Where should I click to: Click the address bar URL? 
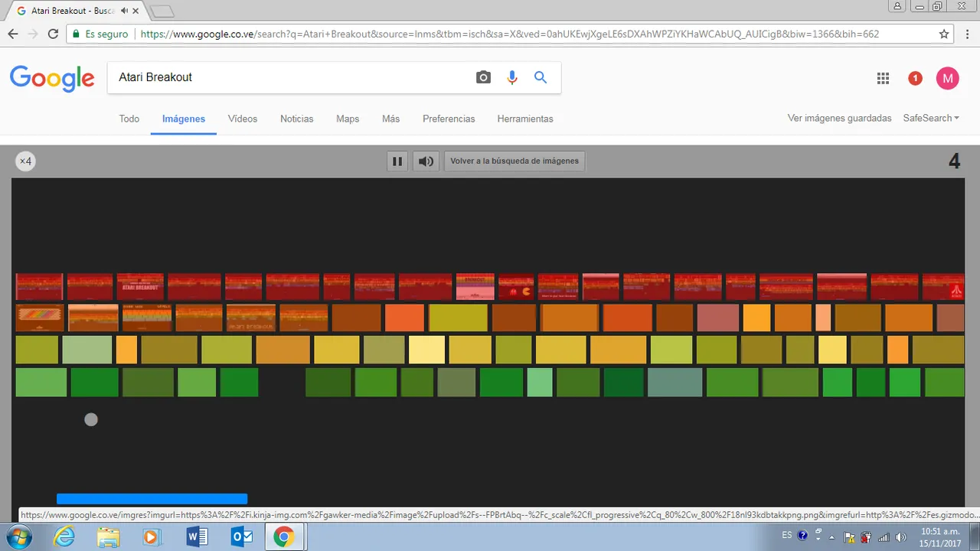[509, 34]
